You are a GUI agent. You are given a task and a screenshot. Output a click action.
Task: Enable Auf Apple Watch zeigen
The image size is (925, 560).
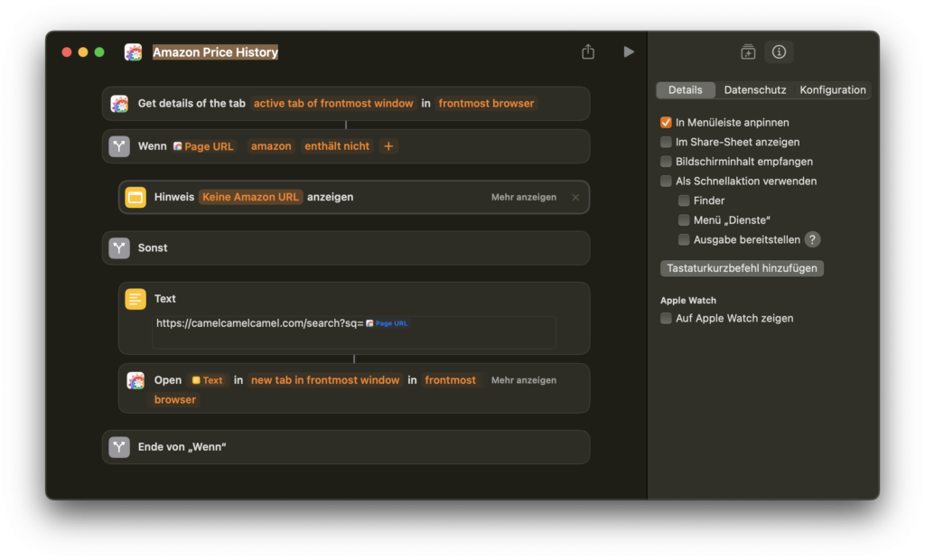pos(666,319)
